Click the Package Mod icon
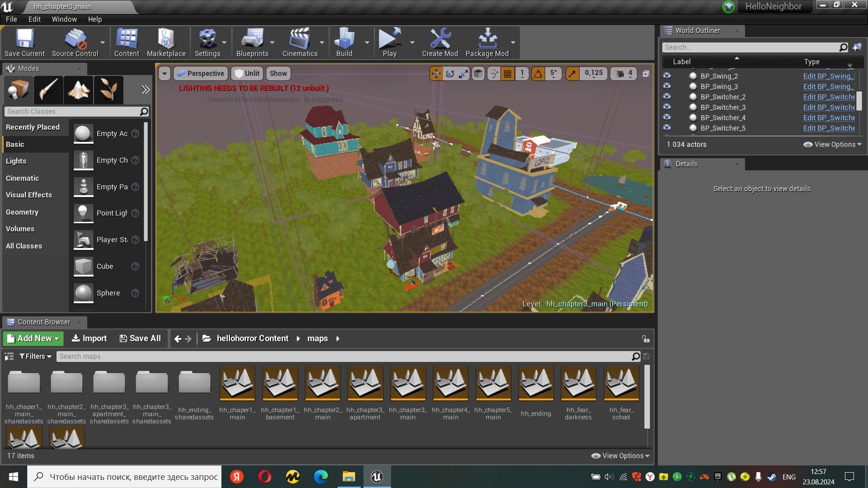 [487, 42]
